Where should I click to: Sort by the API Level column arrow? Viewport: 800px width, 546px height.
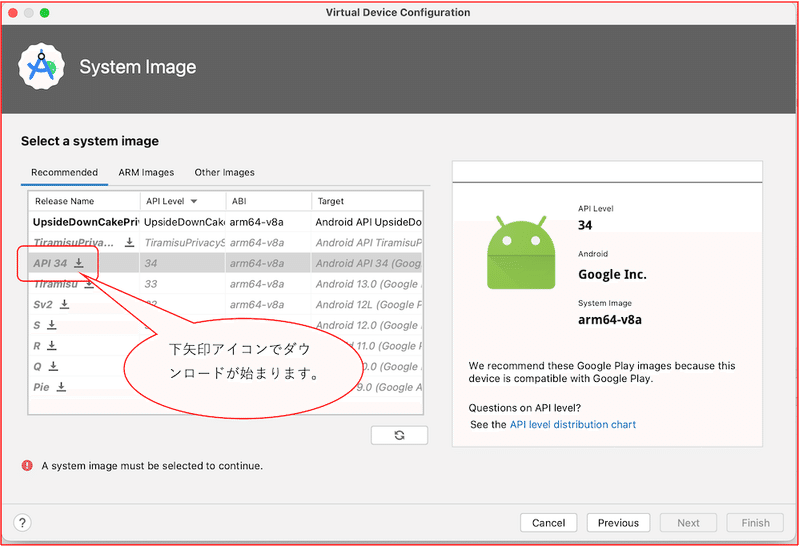194,201
